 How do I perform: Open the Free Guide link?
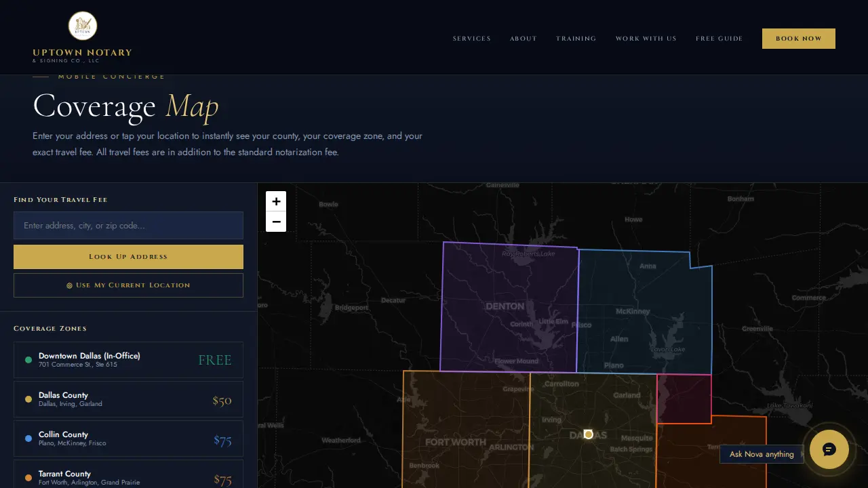[x=719, y=39]
